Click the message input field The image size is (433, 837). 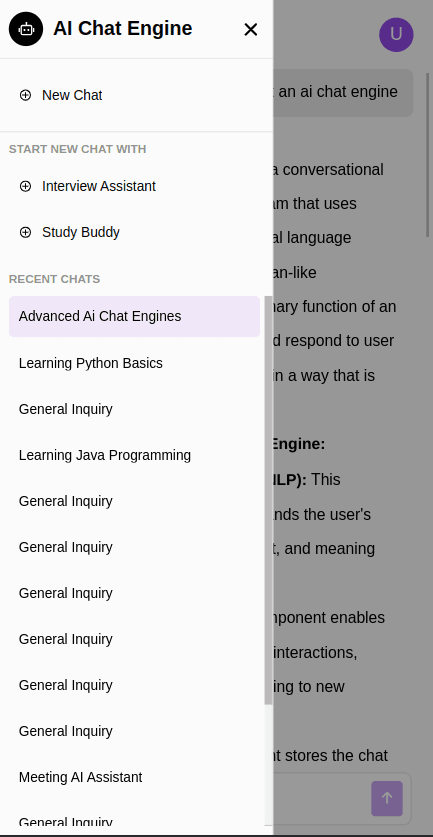(x=320, y=799)
